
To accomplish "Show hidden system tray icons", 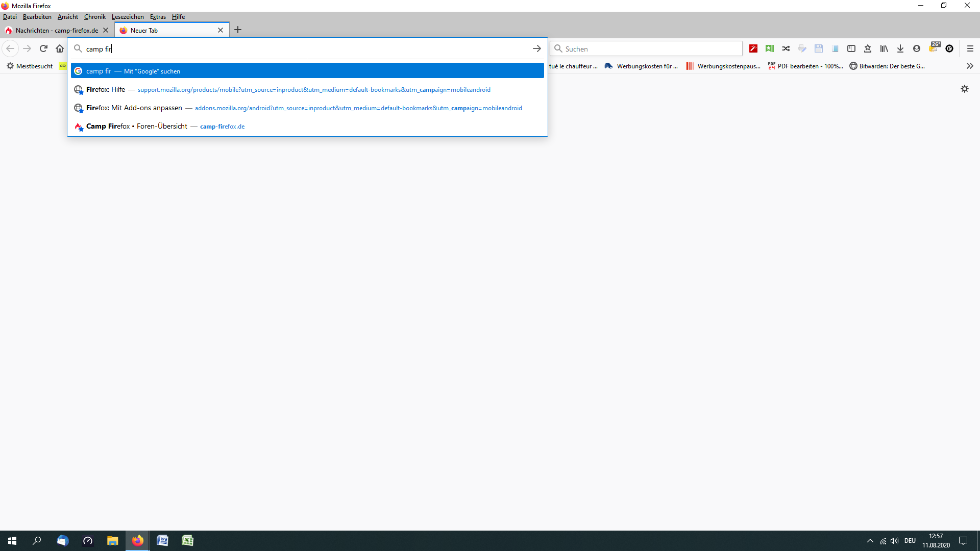I will click(x=870, y=541).
